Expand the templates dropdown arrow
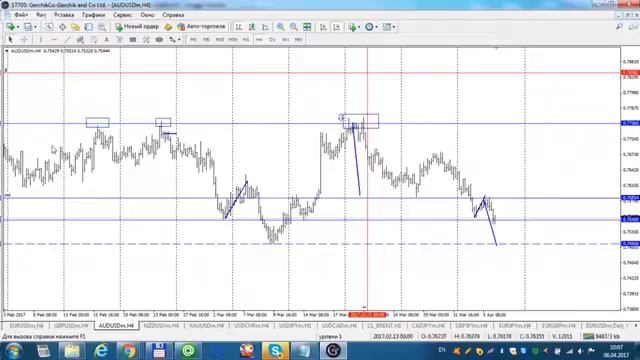 point(393,27)
